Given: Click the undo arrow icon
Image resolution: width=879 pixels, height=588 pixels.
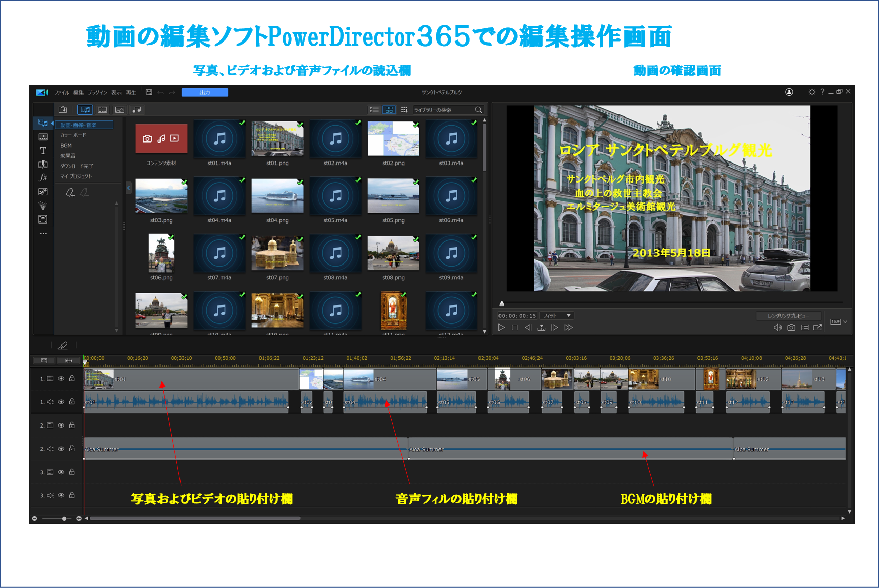Looking at the screenshot, I should click(161, 92).
